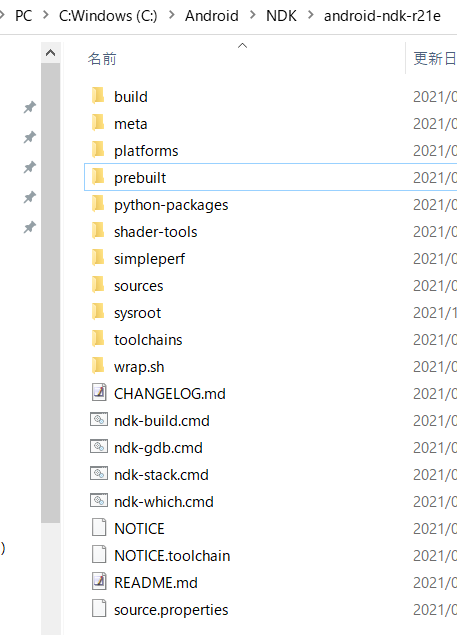Select the python-packages folder icon
This screenshot has height=635, width=457.
[98, 204]
